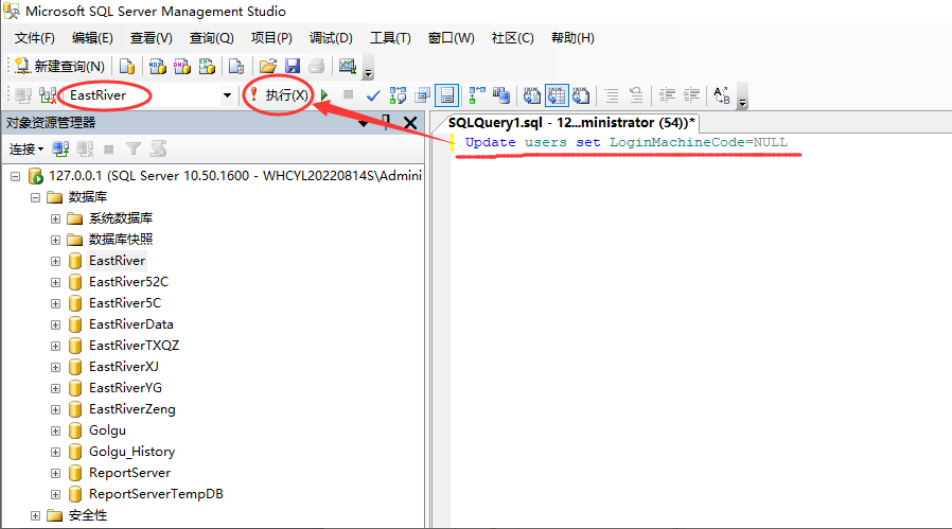
Task: Click the Database Engine Query icon
Action: coord(127,66)
